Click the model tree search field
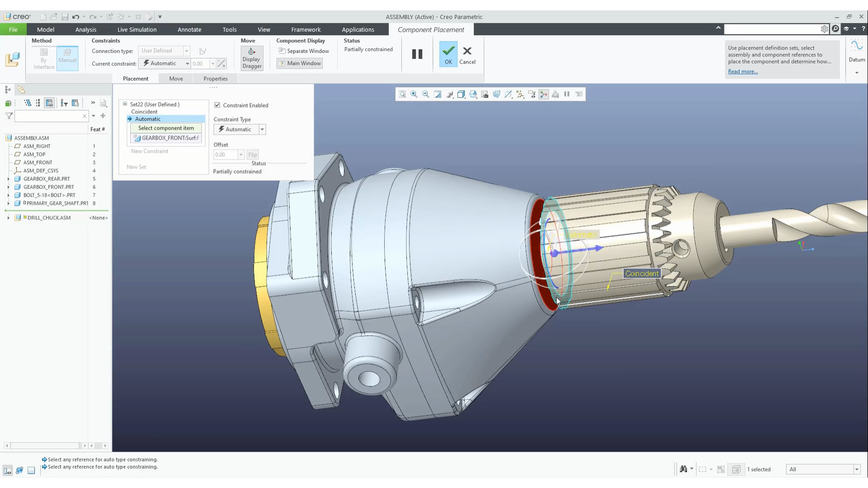Screen dimensions: 868x488 coord(52,116)
